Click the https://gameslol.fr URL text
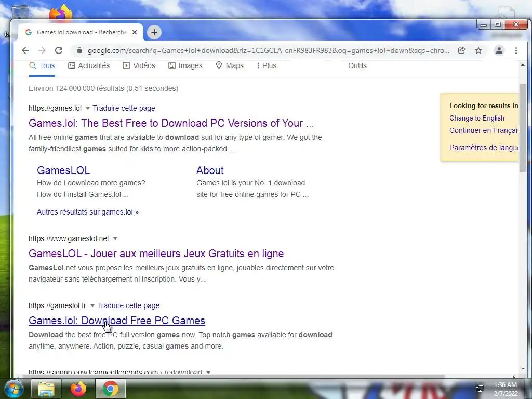 [x=57, y=305]
